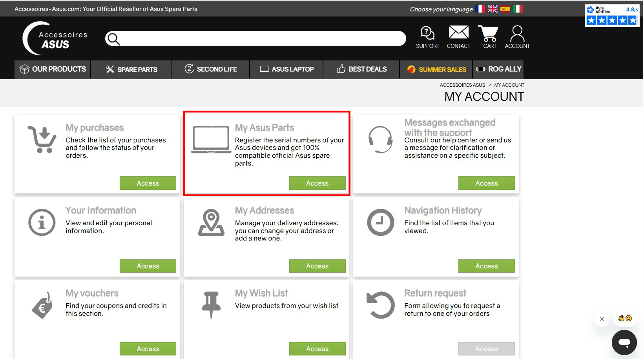
Task: Go to the Spare Parts menu
Action: [131, 69]
